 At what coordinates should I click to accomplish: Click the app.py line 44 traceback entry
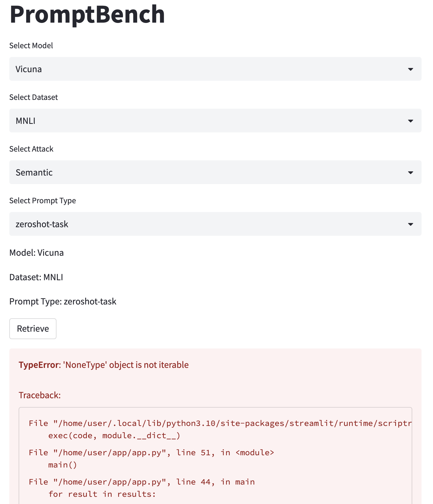point(142,482)
